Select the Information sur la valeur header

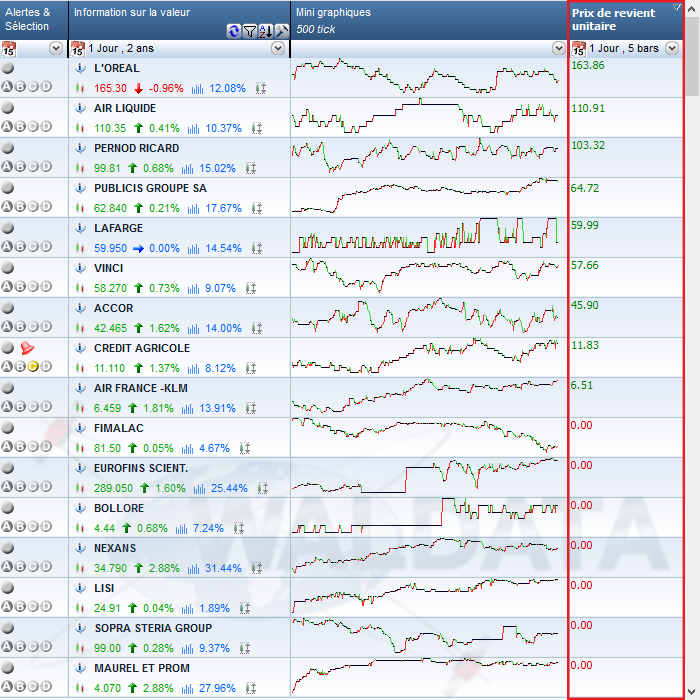(179, 20)
